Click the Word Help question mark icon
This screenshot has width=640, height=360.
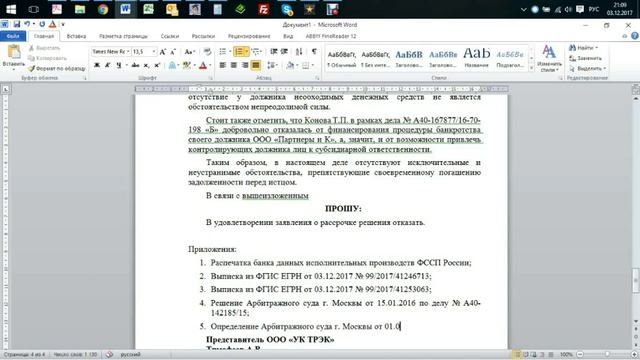[635, 36]
